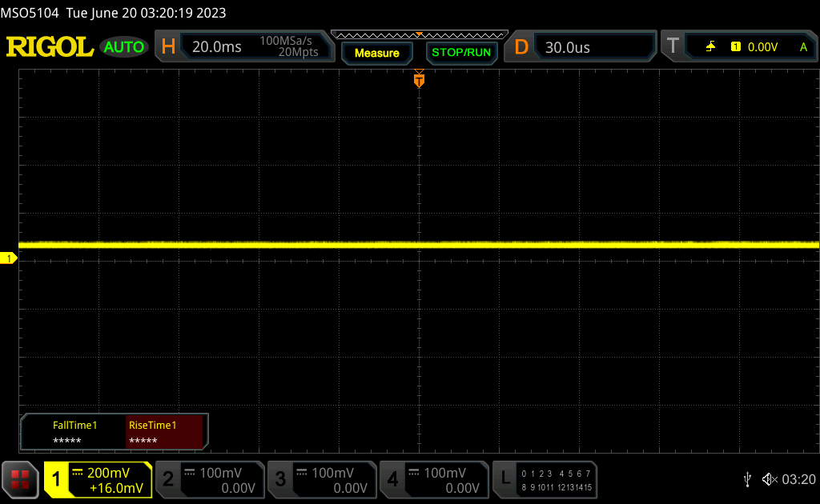Enable channel 3
This screenshot has width=820, height=504.
[x=321, y=479]
